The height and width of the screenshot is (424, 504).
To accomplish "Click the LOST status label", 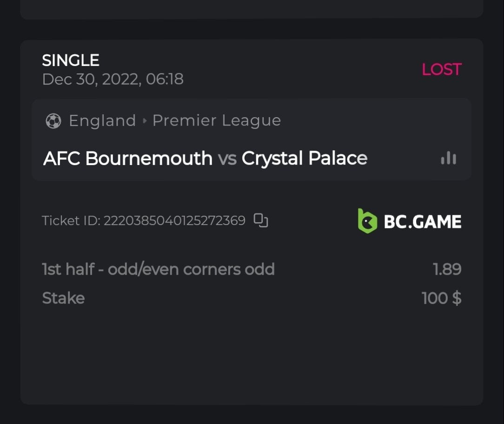I will coord(441,70).
